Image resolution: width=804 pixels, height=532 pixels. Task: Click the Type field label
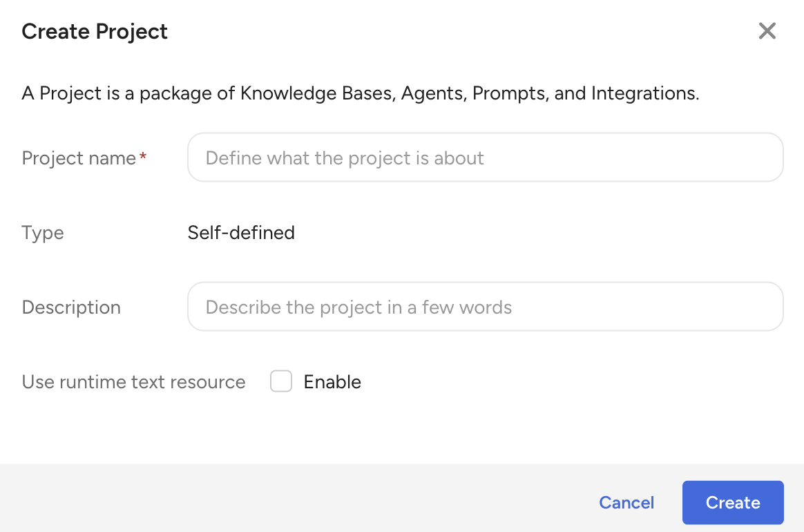(43, 233)
